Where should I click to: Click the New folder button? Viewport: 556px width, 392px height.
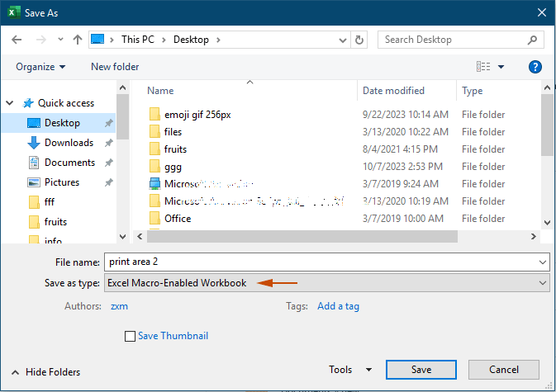coord(115,67)
